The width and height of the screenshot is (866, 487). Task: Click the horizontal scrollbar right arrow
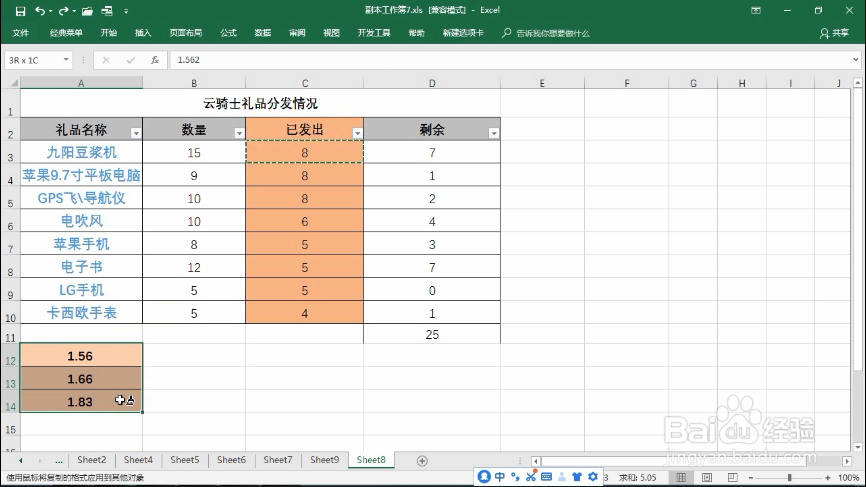pyautogui.click(x=847, y=461)
